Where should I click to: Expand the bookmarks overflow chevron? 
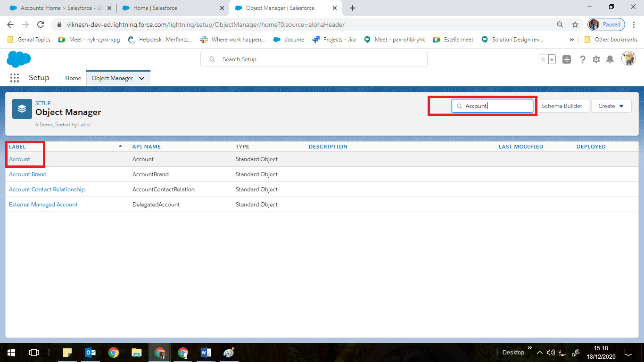(572, 40)
